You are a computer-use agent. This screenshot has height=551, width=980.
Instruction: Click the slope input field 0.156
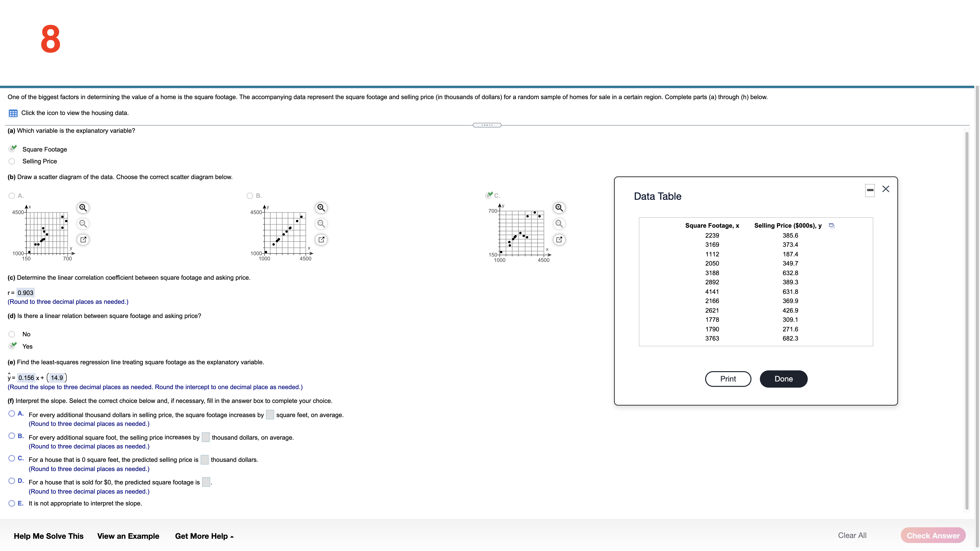[x=26, y=378]
